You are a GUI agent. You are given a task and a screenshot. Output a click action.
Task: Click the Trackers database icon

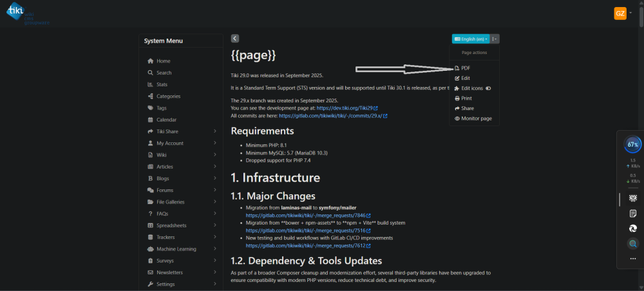pyautogui.click(x=150, y=237)
